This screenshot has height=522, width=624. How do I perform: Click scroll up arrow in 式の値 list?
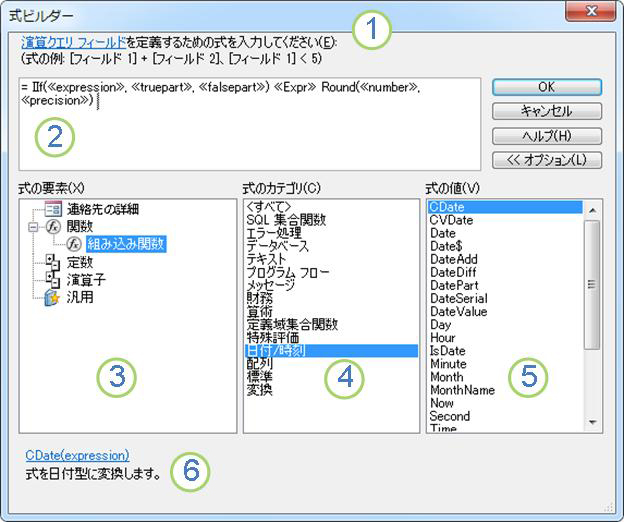(592, 210)
